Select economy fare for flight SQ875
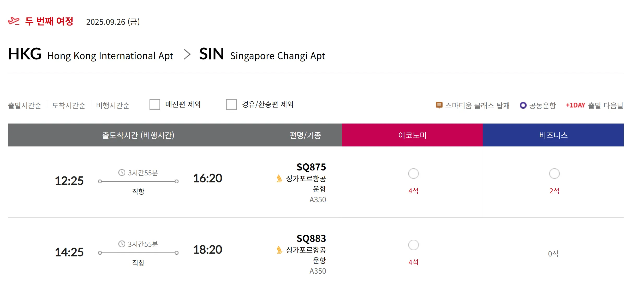644x289 pixels. pyautogui.click(x=413, y=174)
